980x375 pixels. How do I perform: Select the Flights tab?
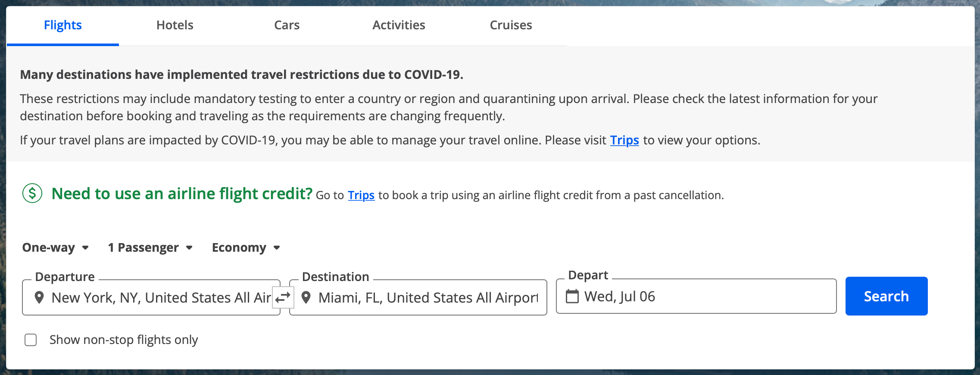(62, 25)
